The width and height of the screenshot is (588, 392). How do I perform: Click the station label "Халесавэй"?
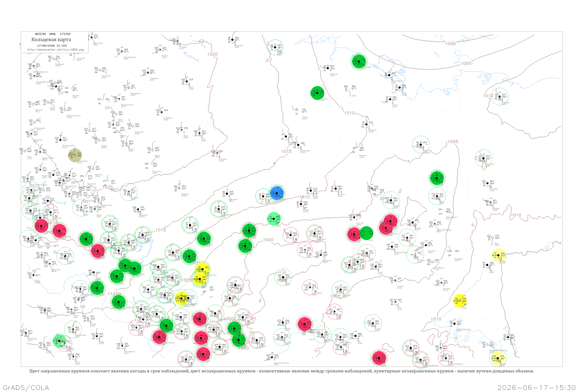[x=81, y=58]
